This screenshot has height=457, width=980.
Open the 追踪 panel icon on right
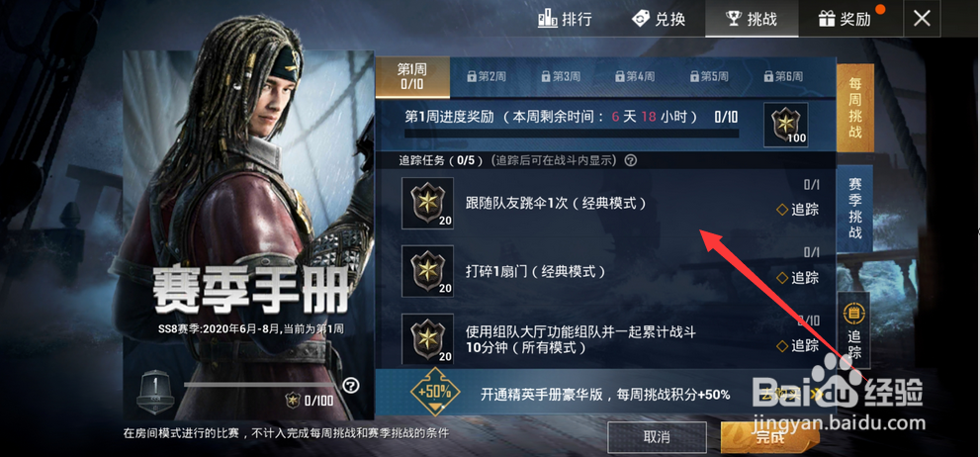853,330
